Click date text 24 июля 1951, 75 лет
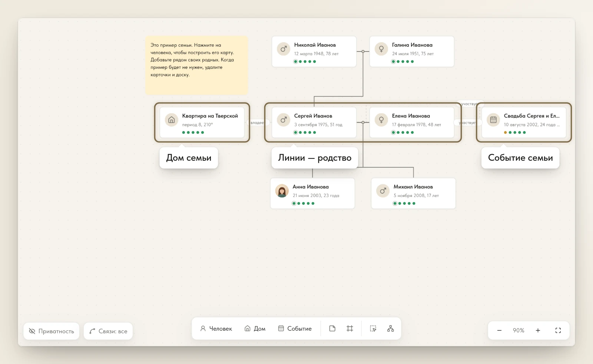This screenshot has height=364, width=593. pyautogui.click(x=413, y=54)
